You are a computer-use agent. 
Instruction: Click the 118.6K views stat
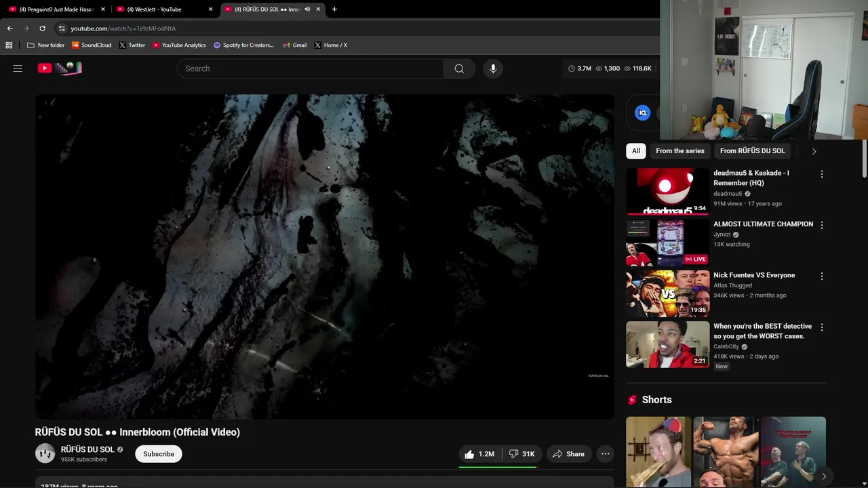[x=637, y=68]
